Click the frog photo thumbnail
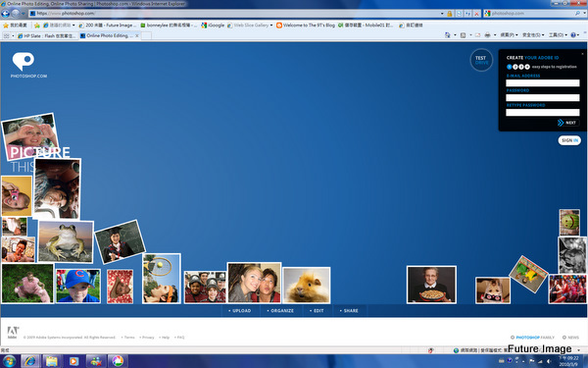The image size is (588, 368). click(66, 241)
